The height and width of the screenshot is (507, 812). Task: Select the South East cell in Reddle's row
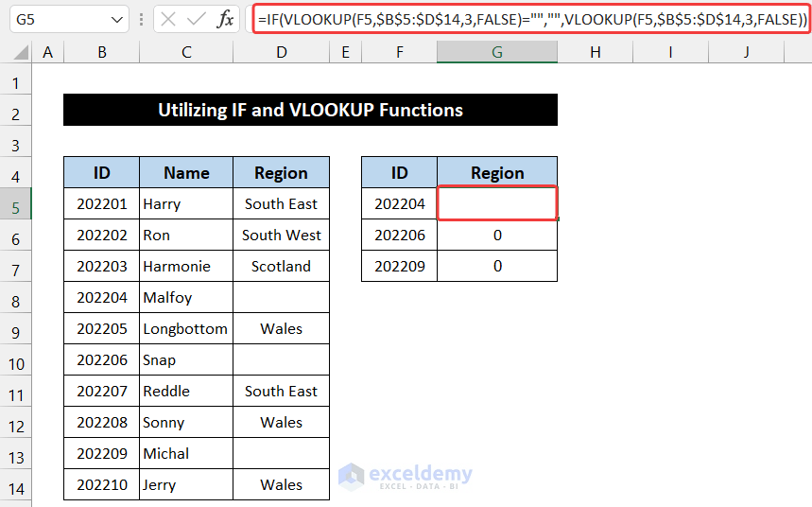pyautogui.click(x=281, y=391)
